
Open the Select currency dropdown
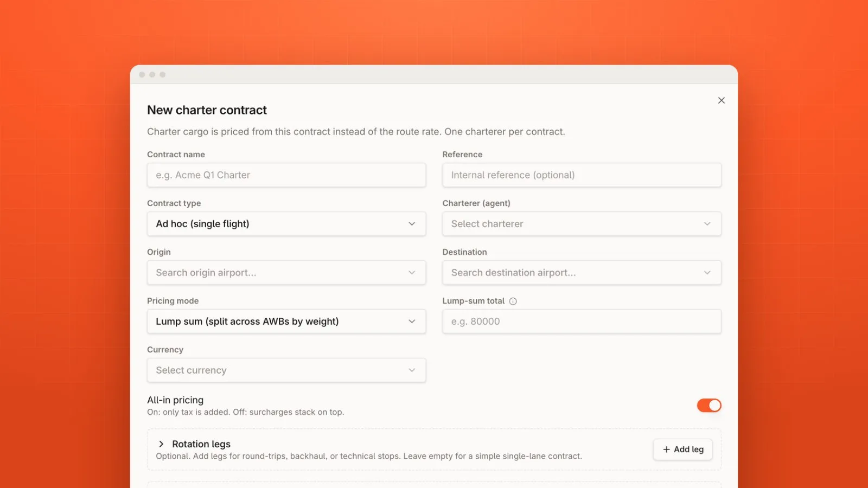tap(286, 370)
